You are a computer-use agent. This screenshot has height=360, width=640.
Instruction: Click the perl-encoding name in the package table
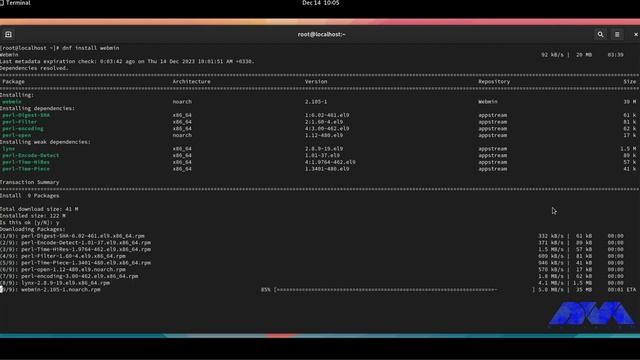pos(23,129)
